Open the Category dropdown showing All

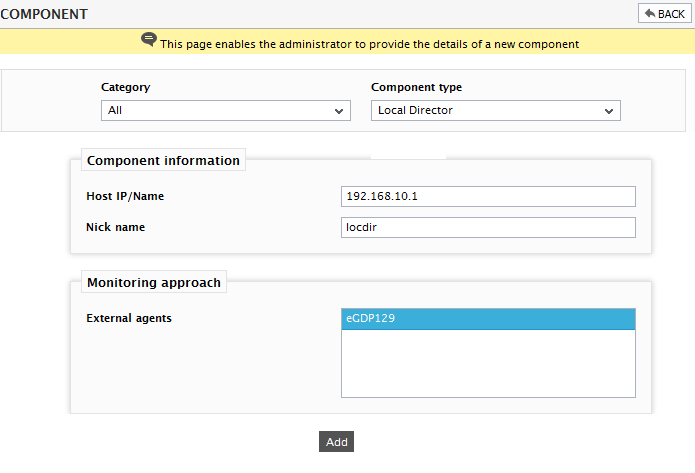[226, 110]
